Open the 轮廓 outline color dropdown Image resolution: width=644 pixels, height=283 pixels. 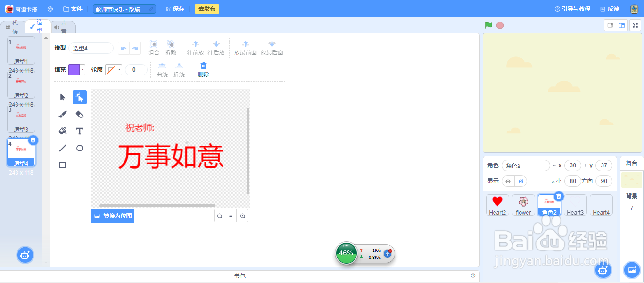119,68
